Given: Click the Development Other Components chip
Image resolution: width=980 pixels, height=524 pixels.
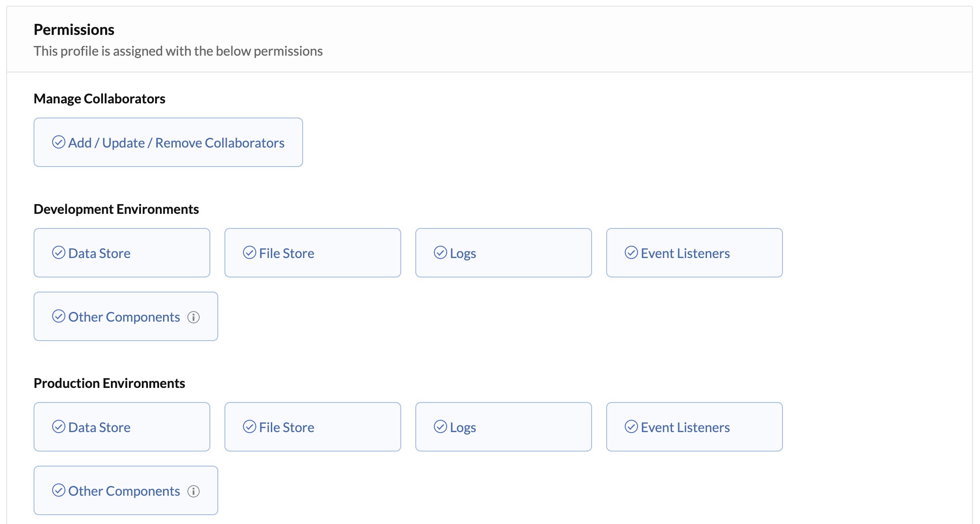Looking at the screenshot, I should tap(125, 316).
